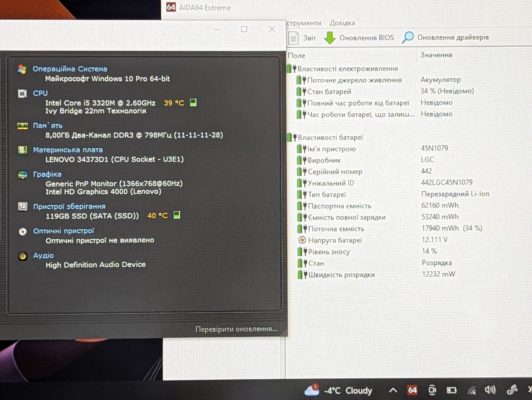Open Оновлення драйверів magnifier icon
Image resolution: width=532 pixels, height=400 pixels.
click(x=408, y=37)
